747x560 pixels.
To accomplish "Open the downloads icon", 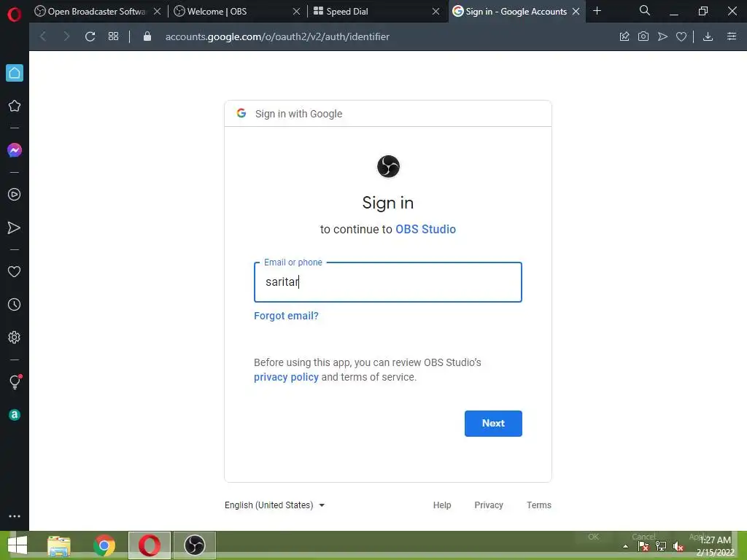I will click(x=708, y=36).
